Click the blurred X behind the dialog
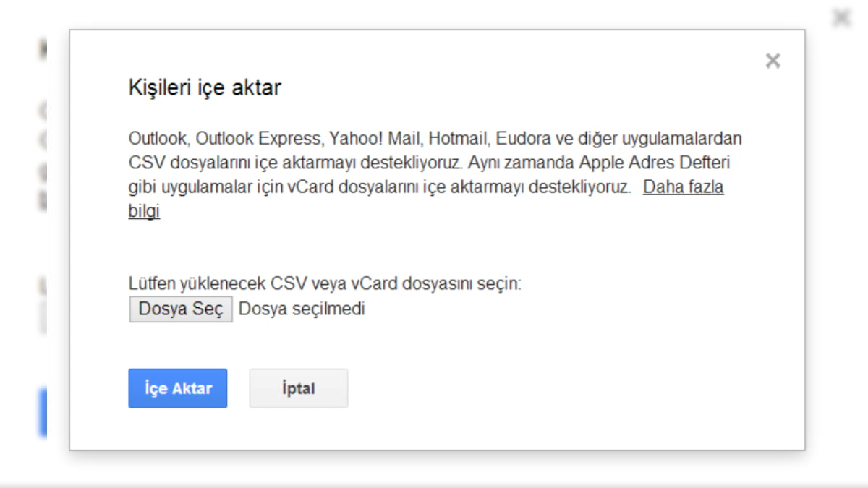The height and width of the screenshot is (488, 868). tap(841, 17)
